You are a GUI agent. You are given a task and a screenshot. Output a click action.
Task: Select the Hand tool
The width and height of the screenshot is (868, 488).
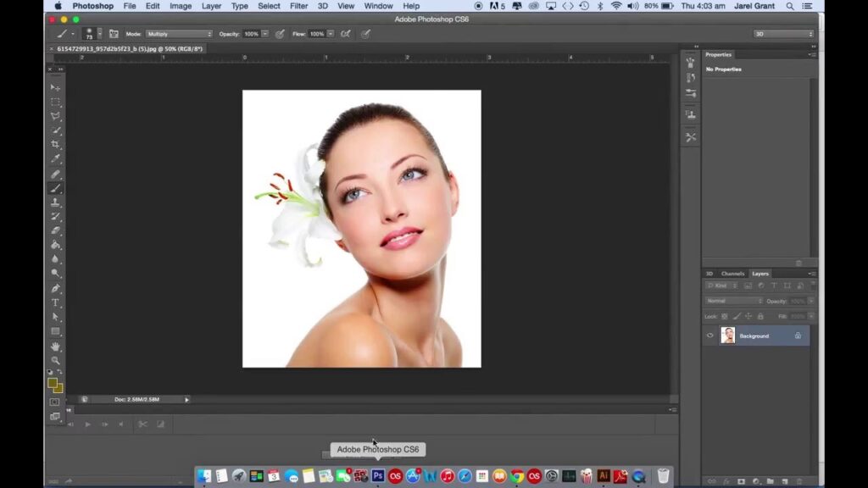[56, 346]
